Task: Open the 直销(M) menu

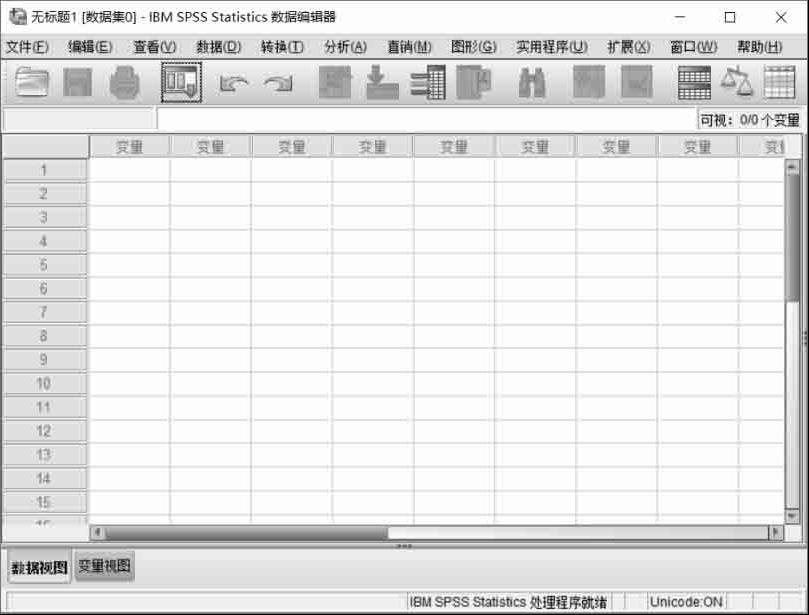Action: [409, 47]
